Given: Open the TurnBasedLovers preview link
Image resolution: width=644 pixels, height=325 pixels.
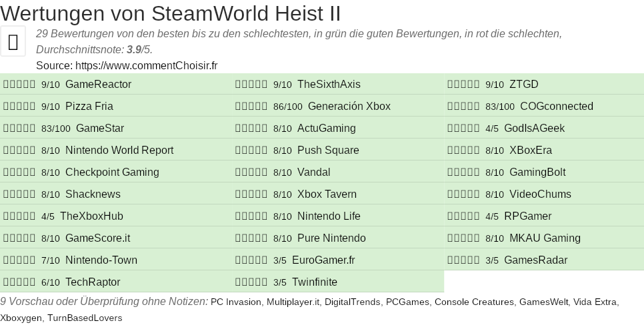Looking at the screenshot, I should click(85, 318).
